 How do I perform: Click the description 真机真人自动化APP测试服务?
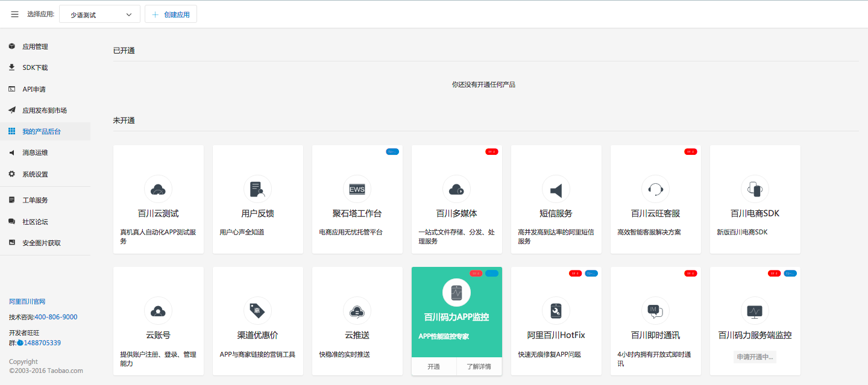pos(158,237)
